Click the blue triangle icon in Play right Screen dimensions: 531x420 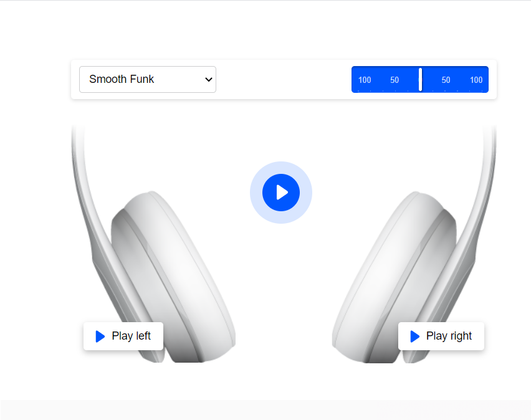click(x=415, y=336)
